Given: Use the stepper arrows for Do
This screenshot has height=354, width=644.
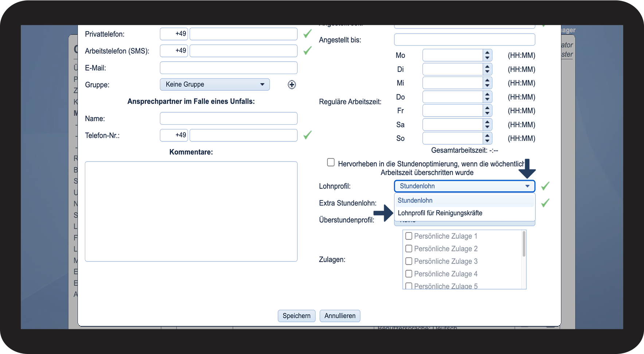Looking at the screenshot, I should [x=487, y=97].
